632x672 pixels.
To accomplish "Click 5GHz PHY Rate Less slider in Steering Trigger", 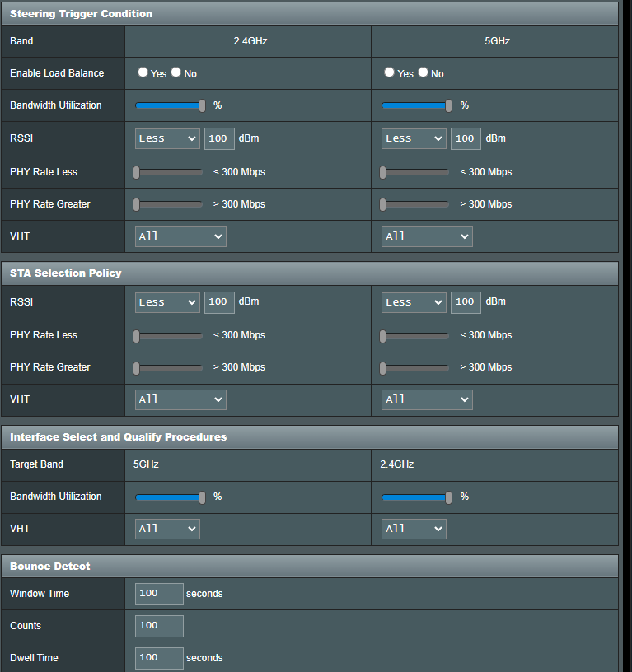I will coord(414,172).
